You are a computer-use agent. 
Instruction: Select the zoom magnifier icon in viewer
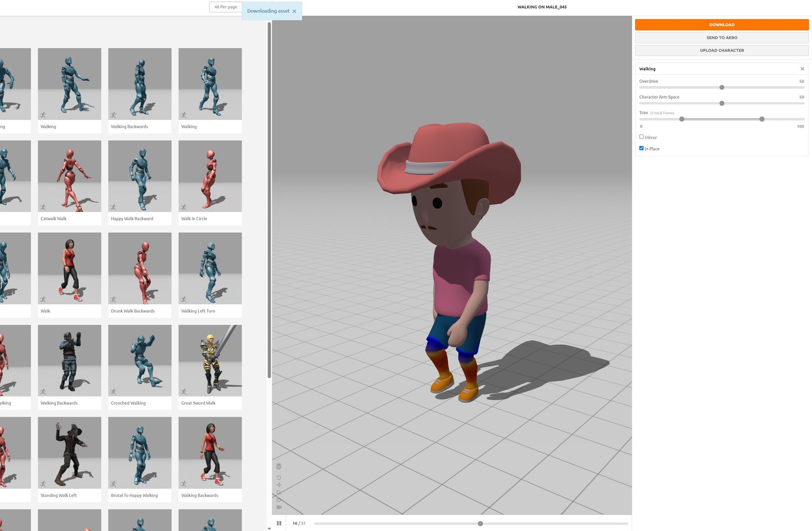point(279,493)
